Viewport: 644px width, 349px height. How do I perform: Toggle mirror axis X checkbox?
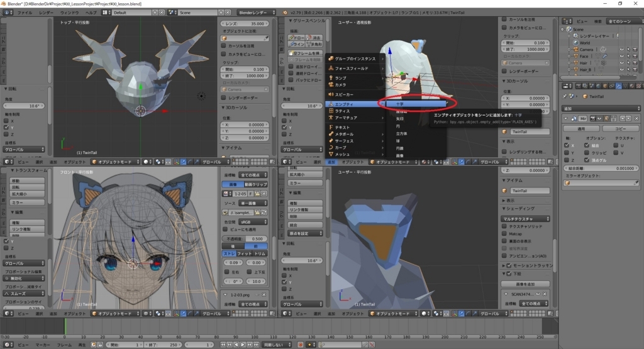point(567,145)
